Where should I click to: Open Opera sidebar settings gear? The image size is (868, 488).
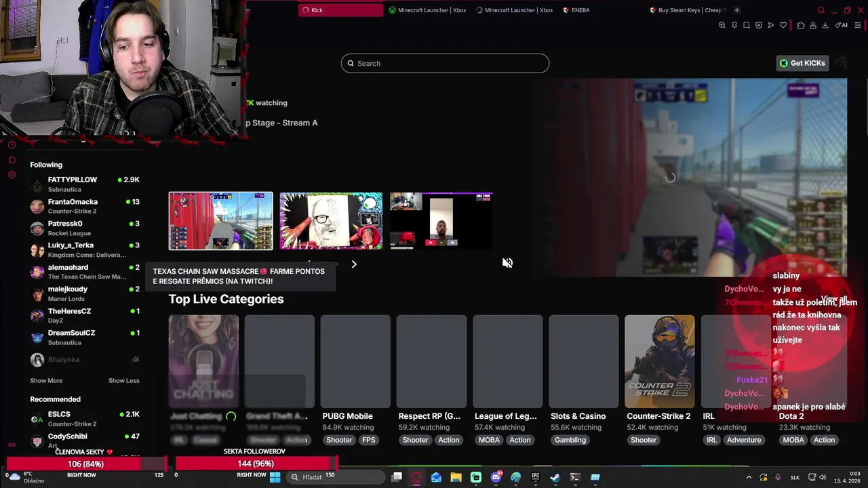(12, 175)
